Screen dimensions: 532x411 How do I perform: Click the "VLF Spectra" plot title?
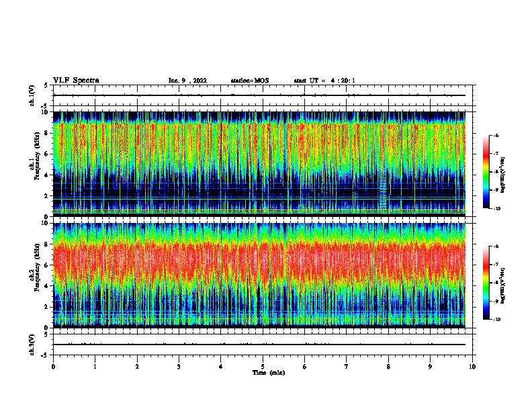(x=76, y=81)
